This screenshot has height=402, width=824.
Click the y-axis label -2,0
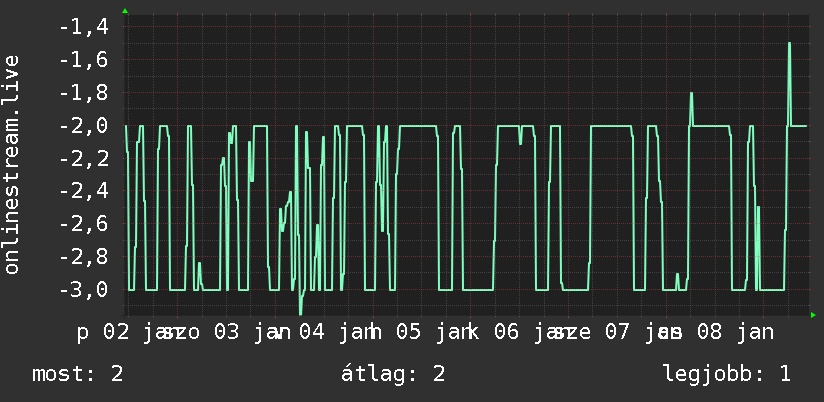click(84, 126)
